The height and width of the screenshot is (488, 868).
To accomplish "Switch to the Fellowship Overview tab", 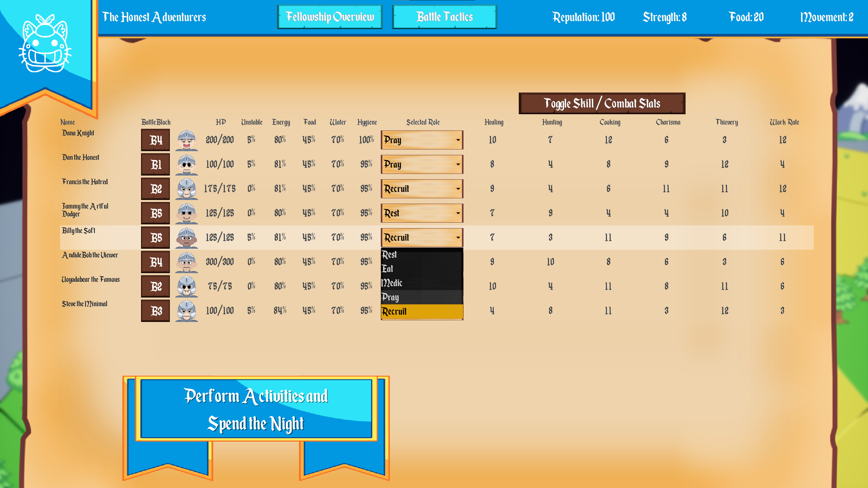I will tap(330, 17).
